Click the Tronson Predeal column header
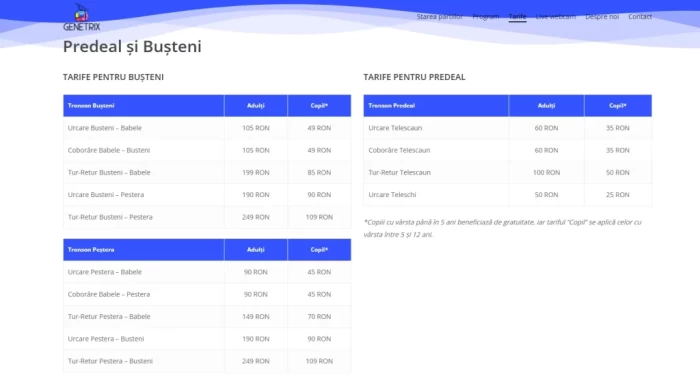Viewport: 700px width, 377px height. tap(436, 105)
